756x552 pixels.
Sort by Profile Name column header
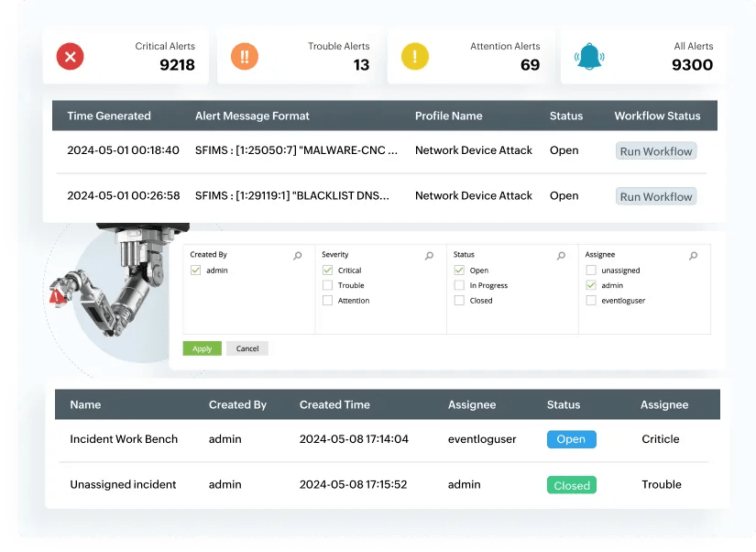[x=448, y=116]
